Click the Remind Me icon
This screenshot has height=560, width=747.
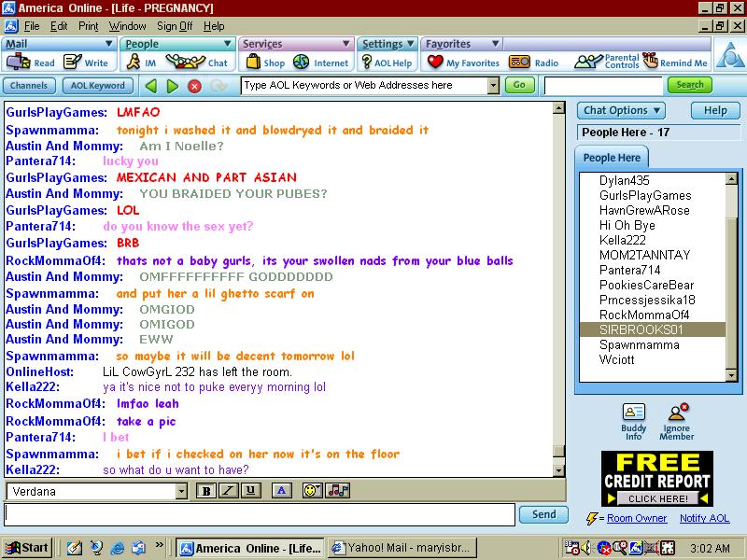(x=650, y=61)
